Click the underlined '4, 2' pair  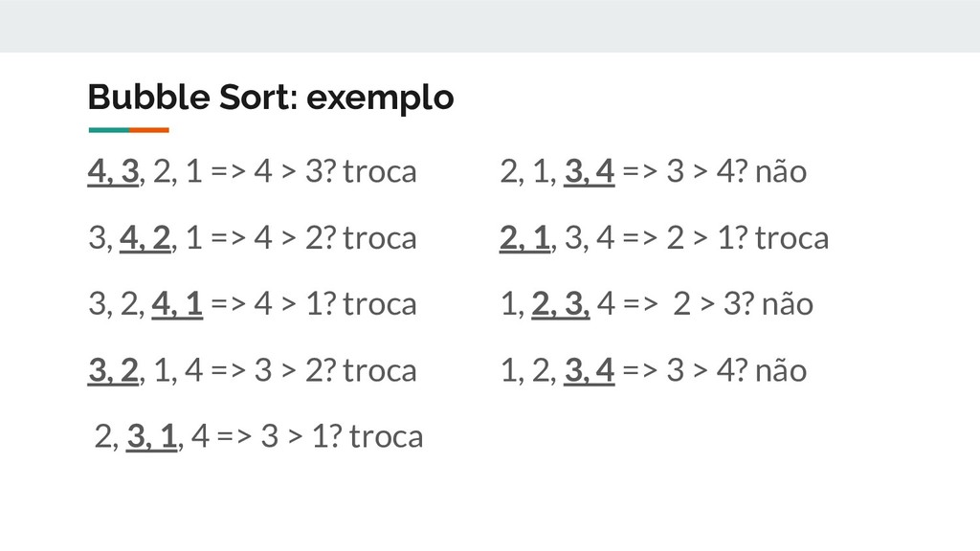click(145, 238)
